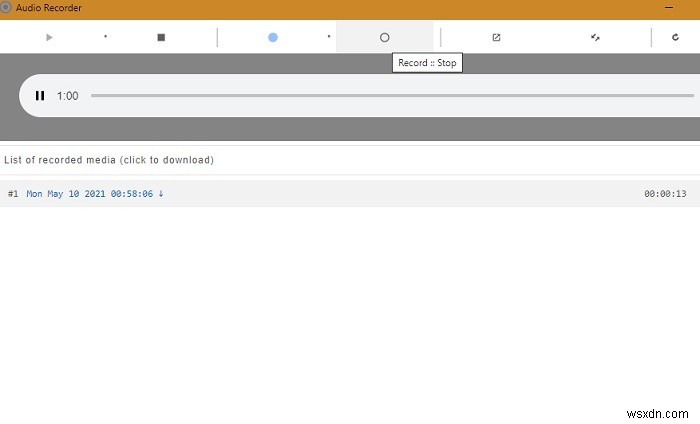700x424 pixels.
Task: Pause the audio in the player bar
Action: 40,96
